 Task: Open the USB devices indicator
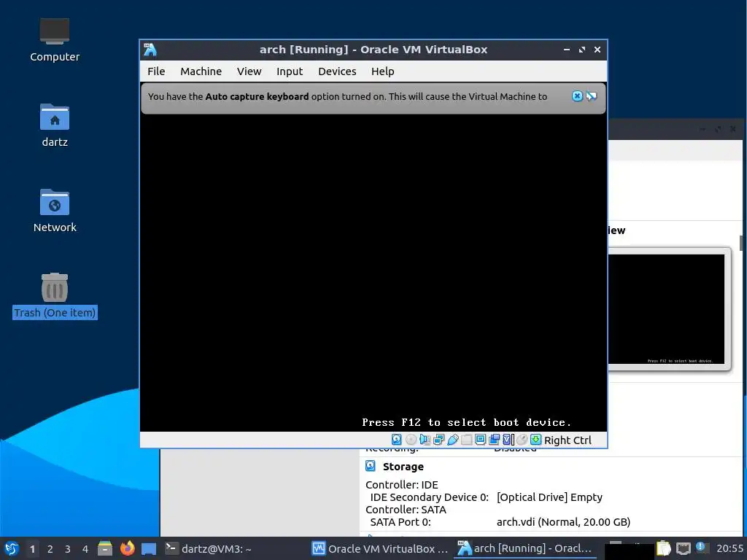pos(452,440)
